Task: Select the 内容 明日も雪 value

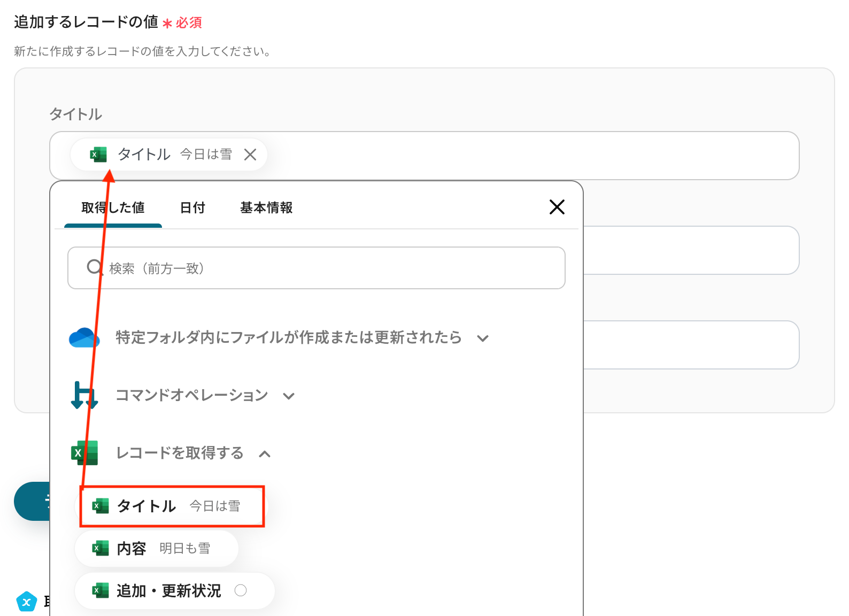Action: click(157, 548)
